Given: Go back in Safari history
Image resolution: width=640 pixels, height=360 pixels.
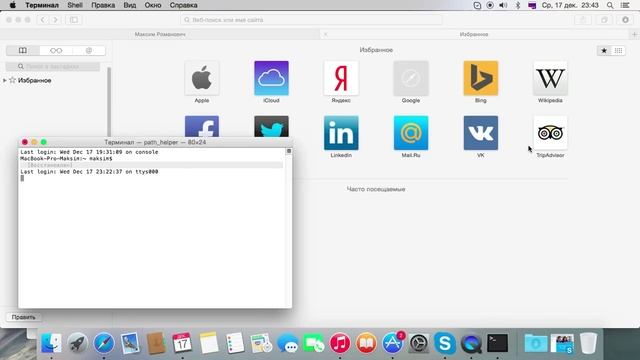Looking at the screenshot, I should (42, 20).
